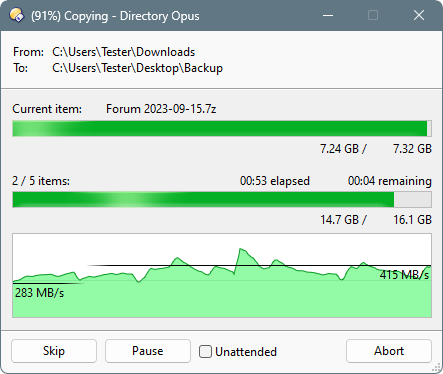This screenshot has width=443, height=374.
Task: Click the source path C:\Users\Tester\Downloads
Action: pos(124,52)
